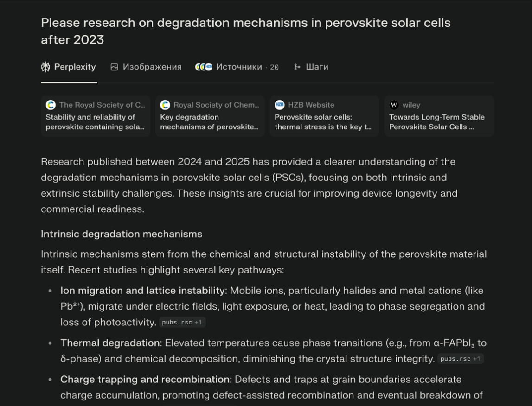
Task: Click the source count number 20
Action: pyautogui.click(x=274, y=68)
